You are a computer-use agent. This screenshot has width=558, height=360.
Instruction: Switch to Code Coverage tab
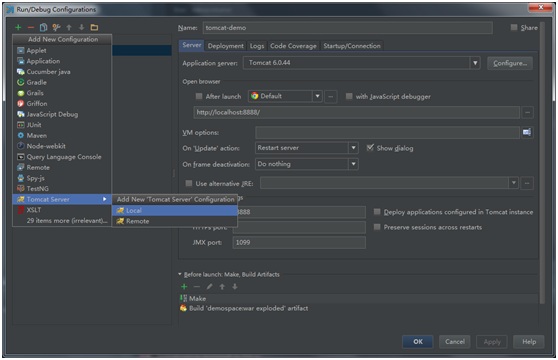pyautogui.click(x=293, y=46)
